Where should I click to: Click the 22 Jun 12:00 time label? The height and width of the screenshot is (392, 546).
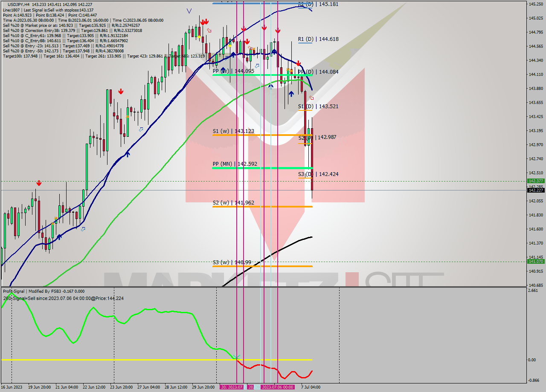94,387
